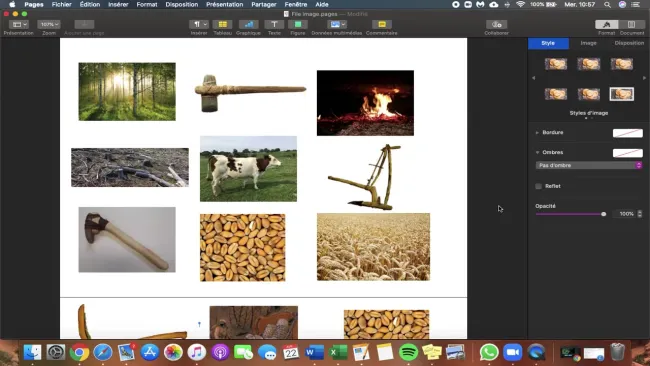The image size is (650, 366).
Task: Toggle the Format inspector panel
Action: tap(606, 24)
